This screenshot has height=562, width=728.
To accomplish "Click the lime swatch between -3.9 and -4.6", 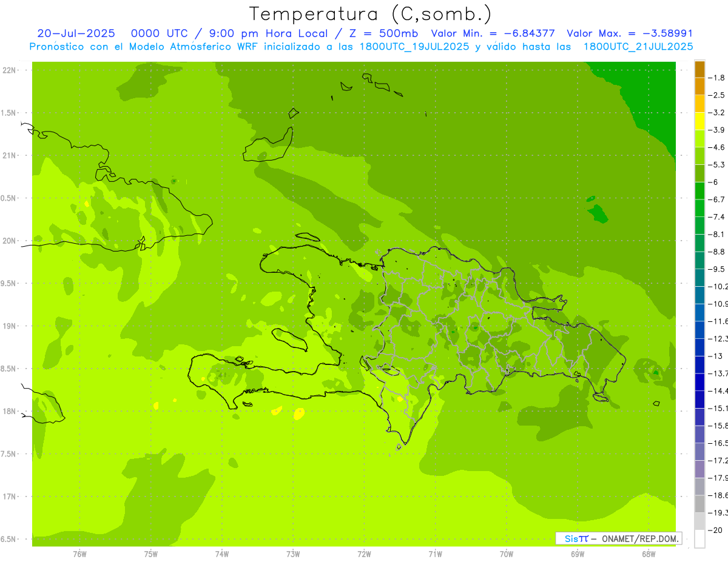I will [700, 139].
